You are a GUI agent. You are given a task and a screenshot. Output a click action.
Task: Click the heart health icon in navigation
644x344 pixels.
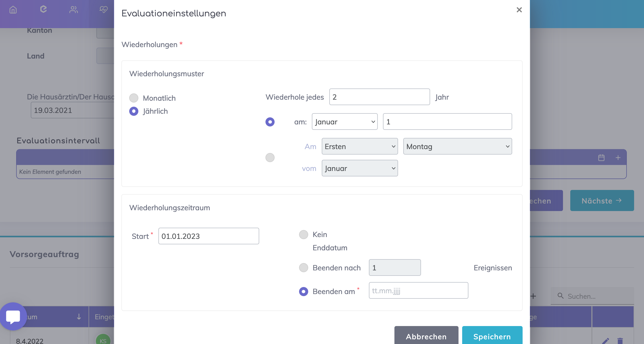click(103, 10)
